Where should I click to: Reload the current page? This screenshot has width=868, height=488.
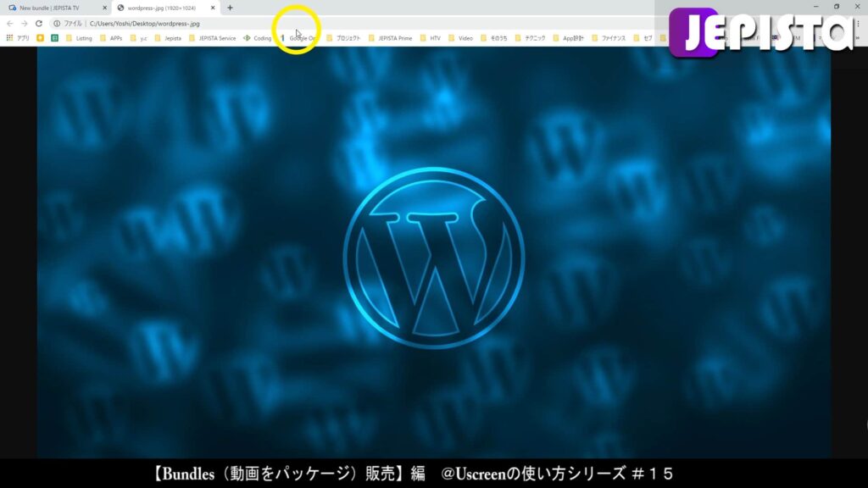(x=39, y=23)
